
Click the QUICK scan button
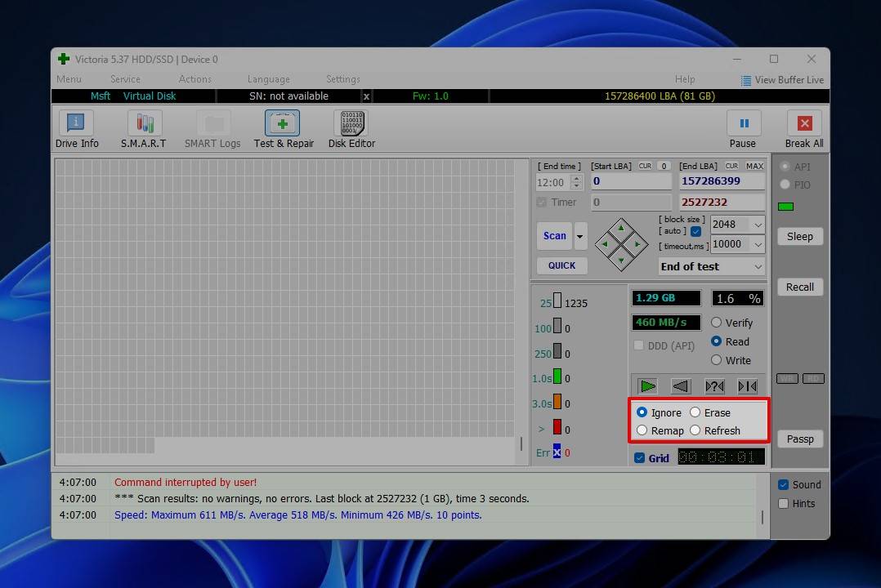(561, 265)
